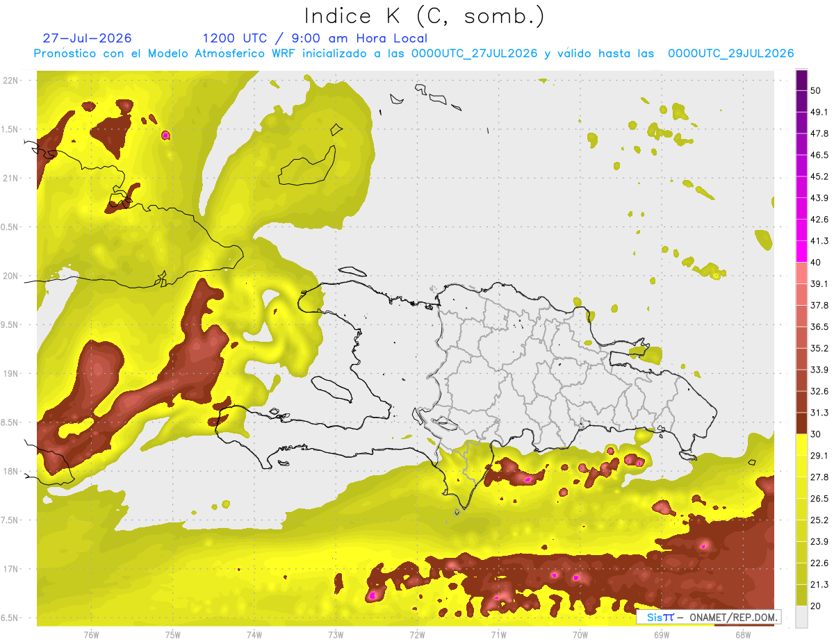
Task: Click the color bar value '49.1'
Action: [819, 112]
